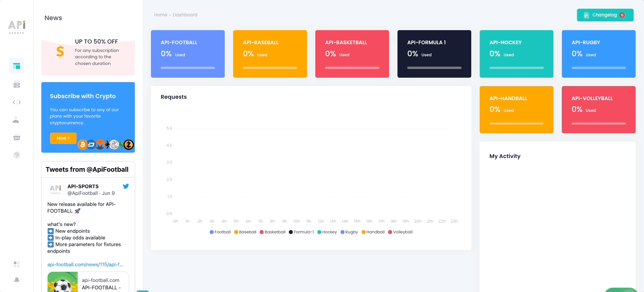This screenshot has width=644, height=292.
Task: Open the API-RUGBY usage card
Action: coord(599,54)
